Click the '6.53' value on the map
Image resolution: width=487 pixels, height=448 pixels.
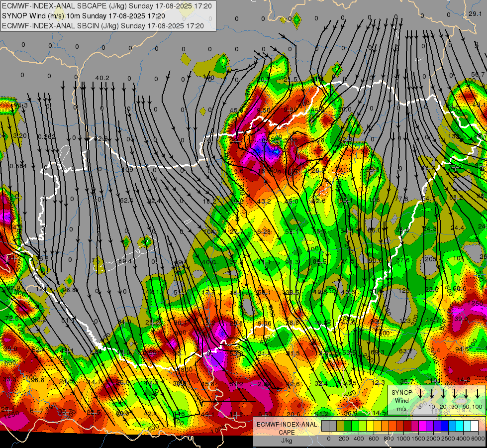265,414
